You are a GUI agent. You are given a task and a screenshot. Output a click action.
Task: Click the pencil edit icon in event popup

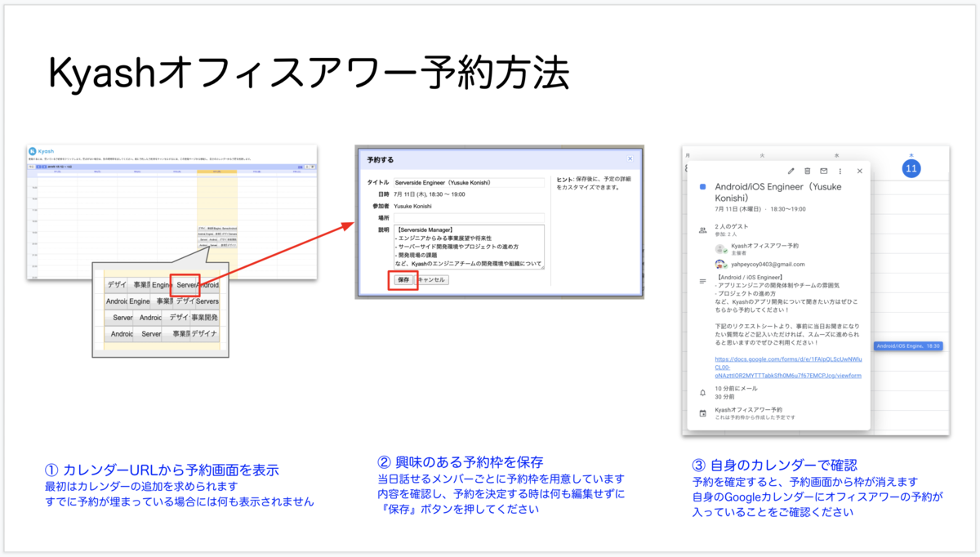tap(791, 171)
